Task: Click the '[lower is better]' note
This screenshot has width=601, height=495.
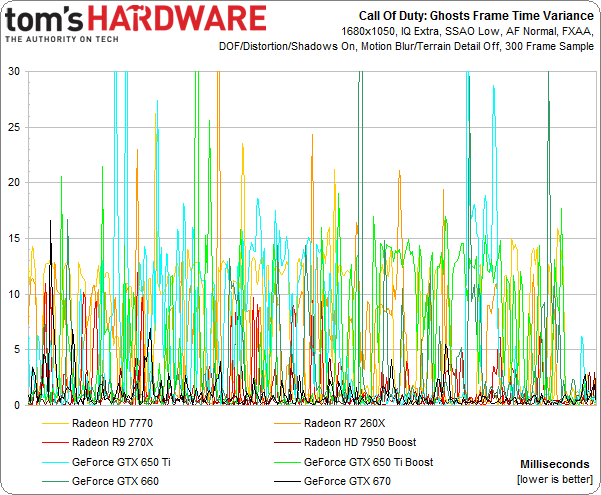Action: [555, 479]
